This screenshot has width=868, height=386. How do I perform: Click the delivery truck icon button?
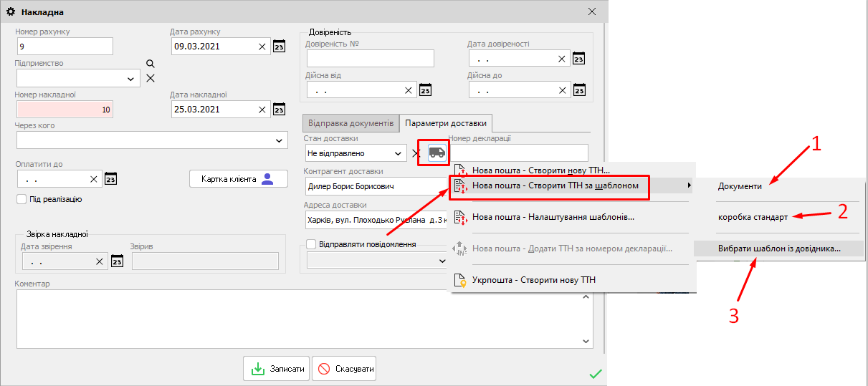tap(436, 153)
